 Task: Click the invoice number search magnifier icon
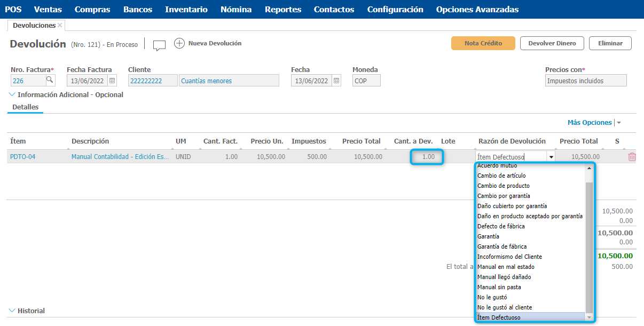click(x=50, y=81)
